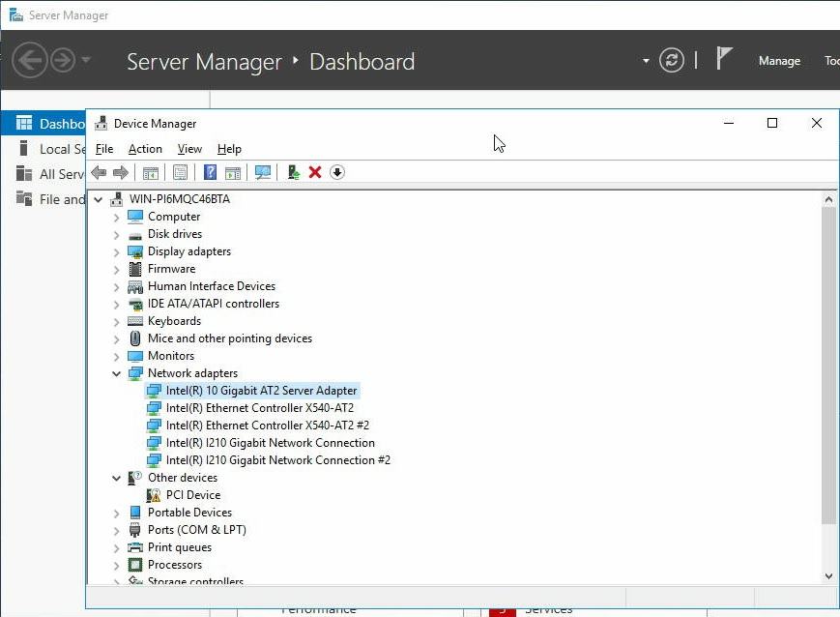This screenshot has width=840, height=617.
Task: Open Local Server in Server Manager sidebar
Action: (x=43, y=149)
